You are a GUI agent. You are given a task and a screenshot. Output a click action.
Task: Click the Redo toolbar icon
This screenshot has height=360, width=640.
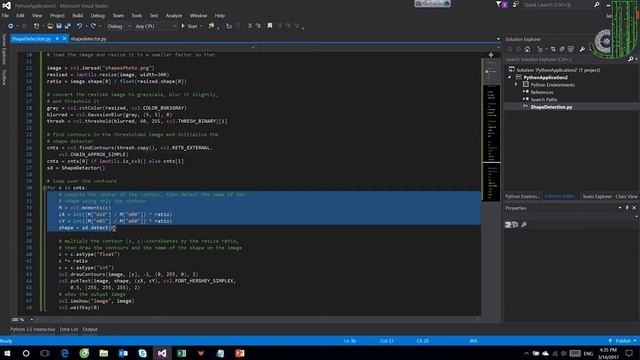pyautogui.click(x=93, y=26)
